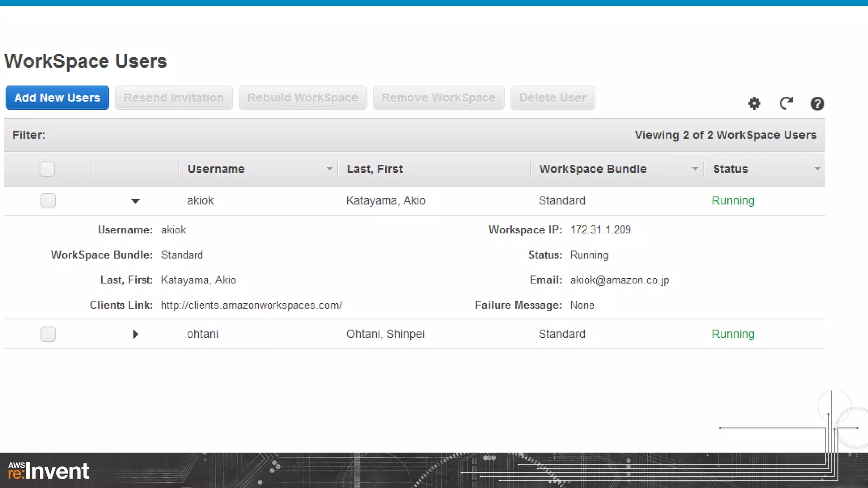Open the WorkSpace Bundle column dropdown arrow
868x488 pixels.
[695, 169]
